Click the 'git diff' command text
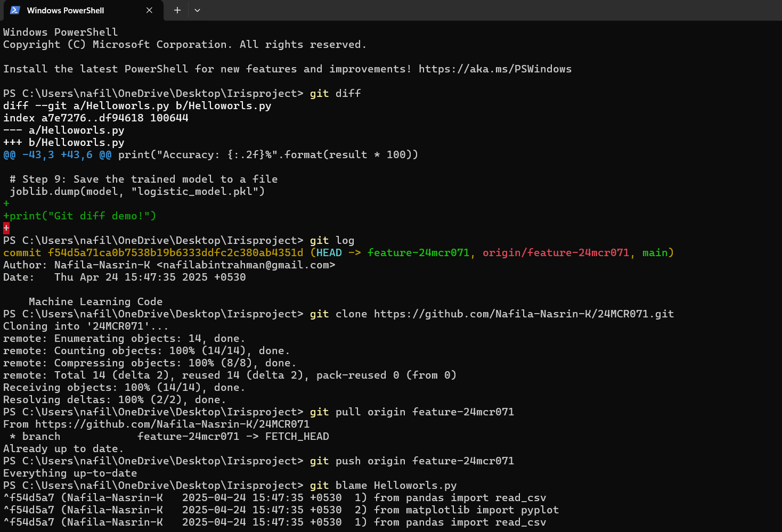This screenshot has width=782, height=532. coord(335,94)
